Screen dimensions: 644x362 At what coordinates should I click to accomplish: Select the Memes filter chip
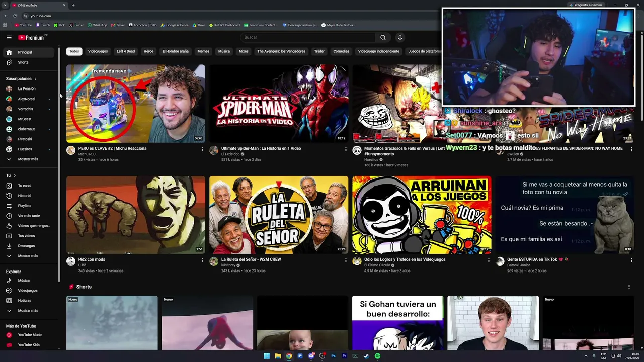pyautogui.click(x=203, y=51)
